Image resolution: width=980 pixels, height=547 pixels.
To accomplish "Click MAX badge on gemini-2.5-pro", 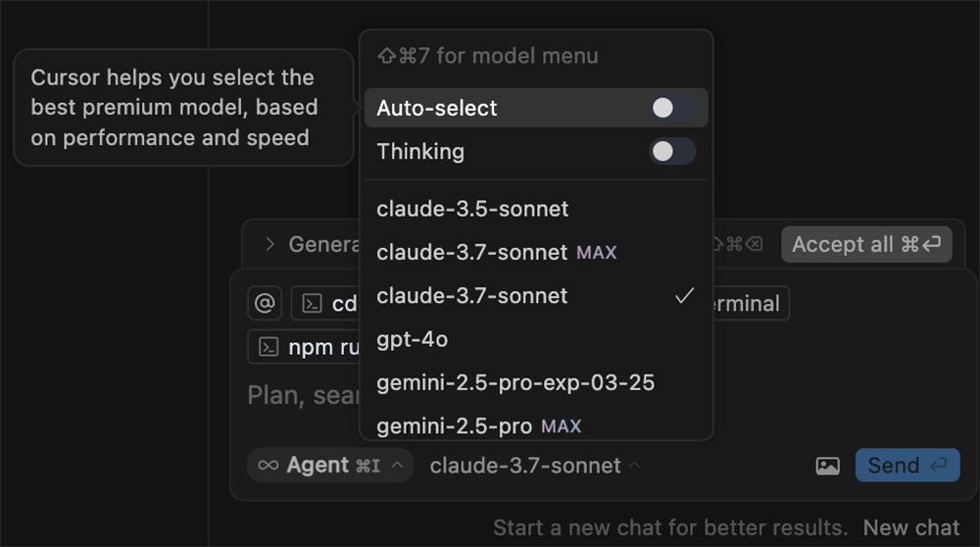I will pyautogui.click(x=562, y=426).
